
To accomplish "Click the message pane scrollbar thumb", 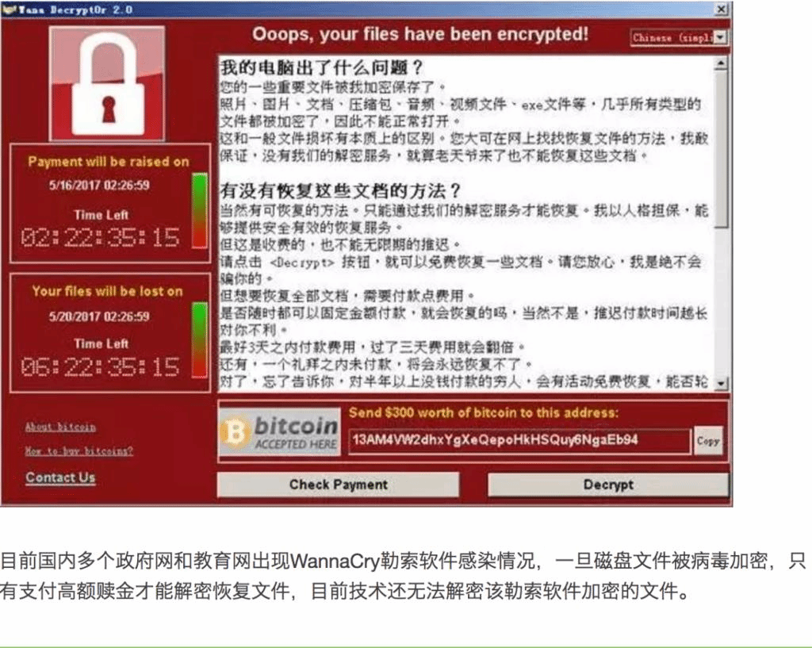I will pyautogui.click(x=721, y=149).
